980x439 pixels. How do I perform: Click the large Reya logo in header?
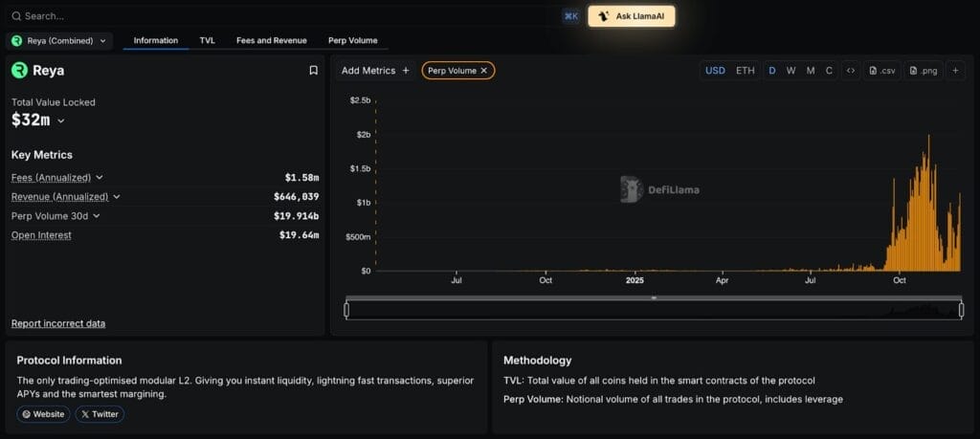pos(19,71)
